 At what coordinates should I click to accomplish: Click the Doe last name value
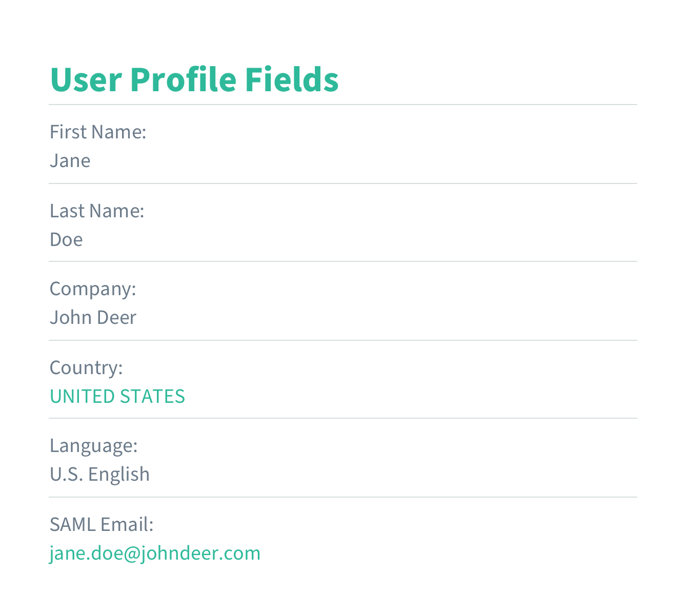point(66,239)
